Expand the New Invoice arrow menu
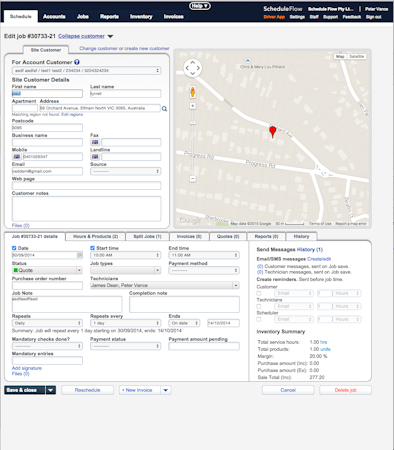Image resolution: width=394 pixels, height=450 pixels. 166,390
